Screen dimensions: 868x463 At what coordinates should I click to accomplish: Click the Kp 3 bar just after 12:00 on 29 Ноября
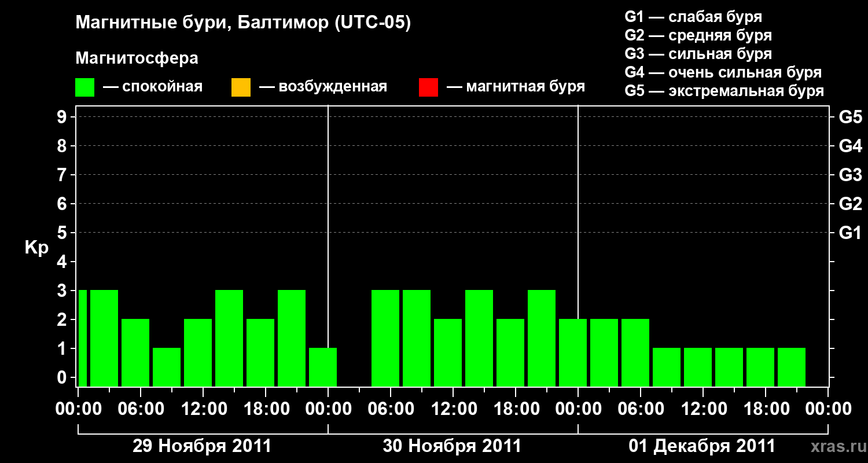(x=229, y=338)
